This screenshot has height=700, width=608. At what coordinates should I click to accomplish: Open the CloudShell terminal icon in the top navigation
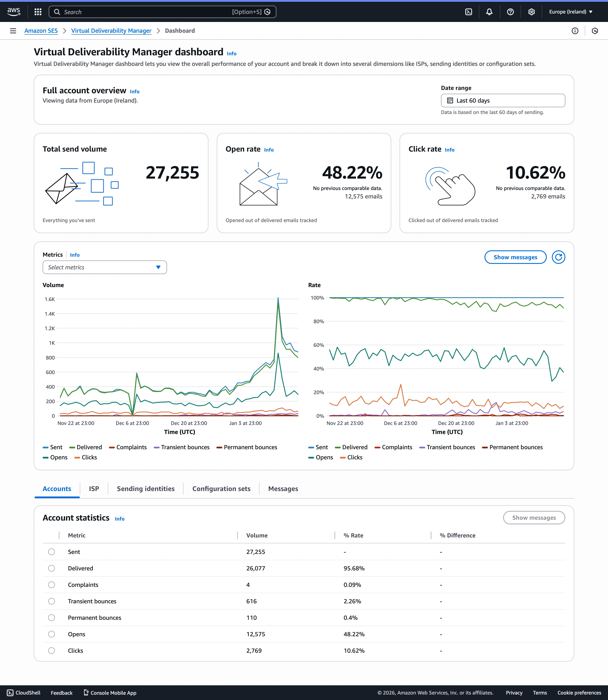click(x=468, y=12)
